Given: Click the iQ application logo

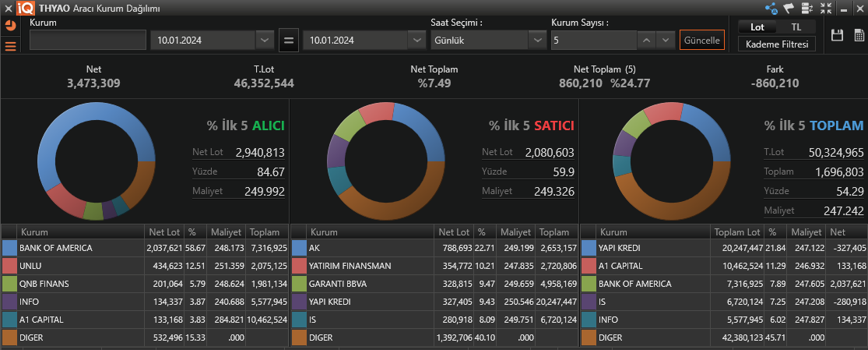Looking at the screenshot, I should 26,8.
